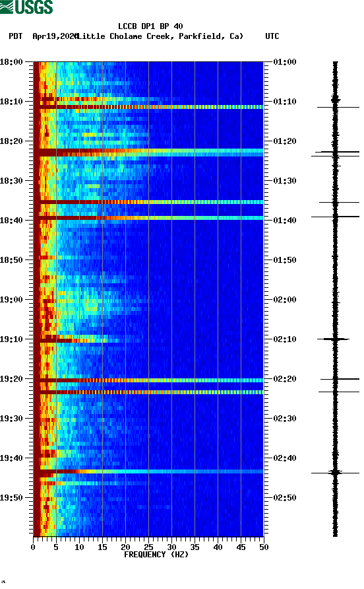Click the 02:30 UTC time label

[285, 419]
